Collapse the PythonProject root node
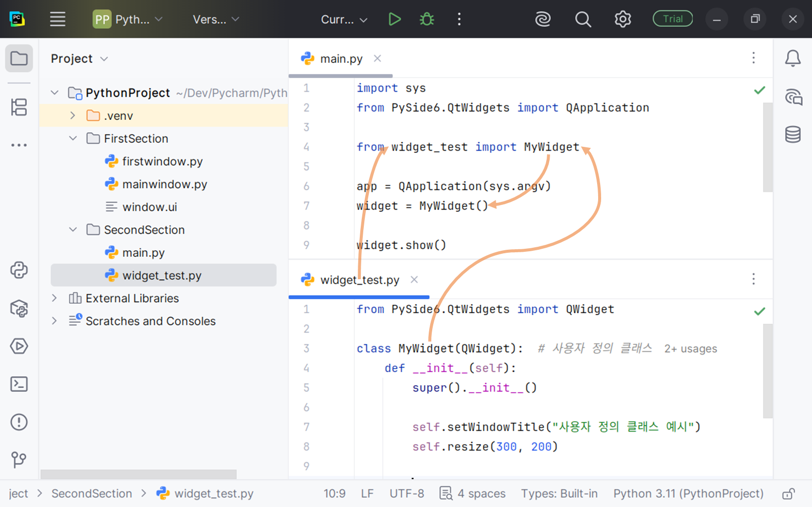Image resolution: width=812 pixels, height=507 pixels. pyautogui.click(x=55, y=93)
